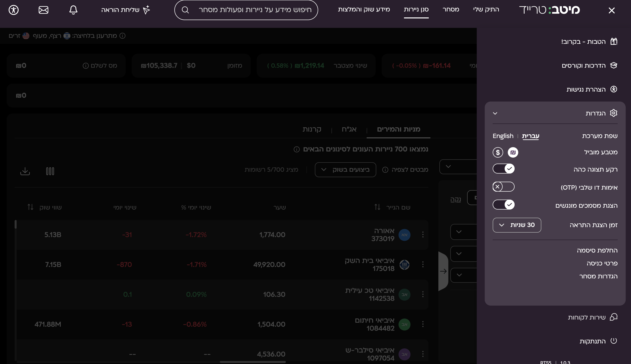This screenshot has height=364, width=631.
Task: Open the three-dot menu for איביאי טכ עילית
Action: (x=423, y=294)
